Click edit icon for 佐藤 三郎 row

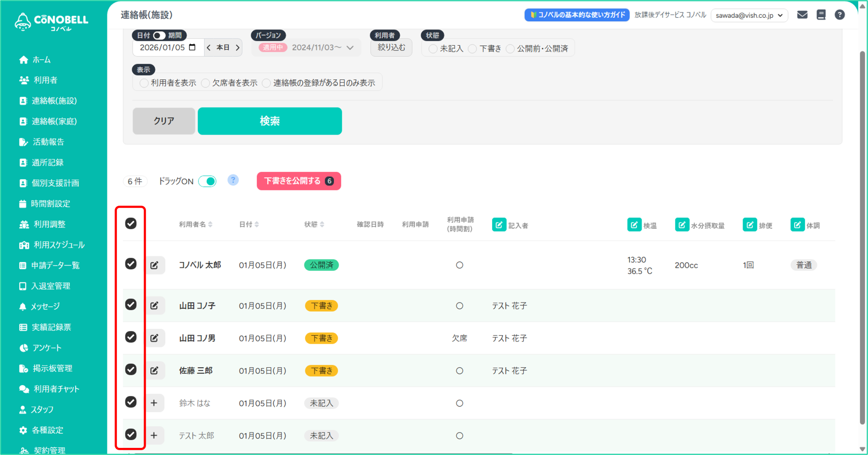[154, 370]
